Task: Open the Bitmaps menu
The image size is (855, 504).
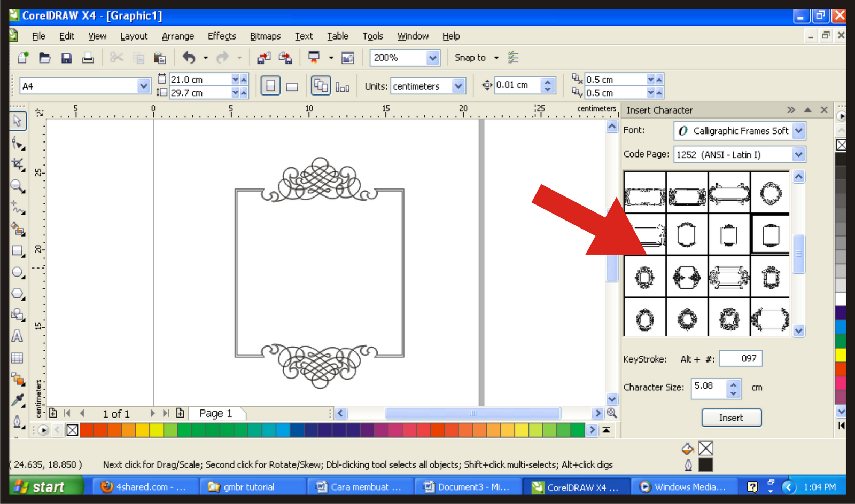Action: click(x=265, y=36)
